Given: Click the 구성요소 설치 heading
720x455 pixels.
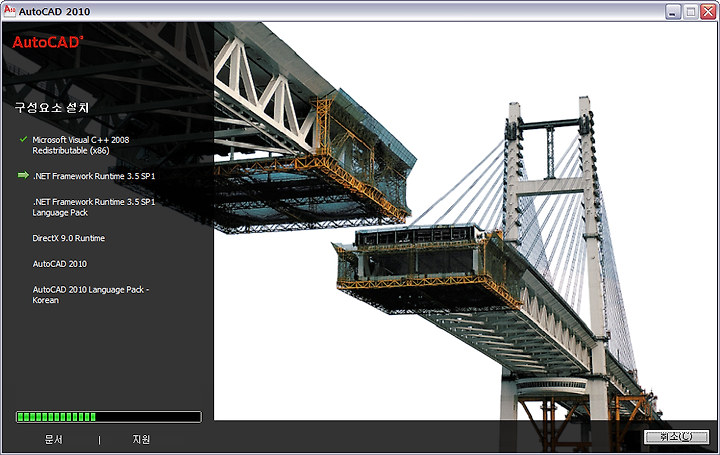Looking at the screenshot, I should coord(51,107).
